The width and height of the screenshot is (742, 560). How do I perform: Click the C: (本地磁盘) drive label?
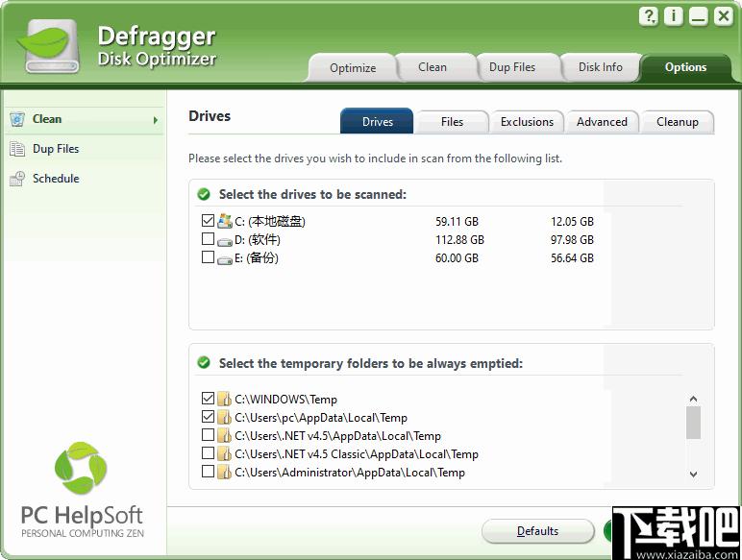click(270, 221)
